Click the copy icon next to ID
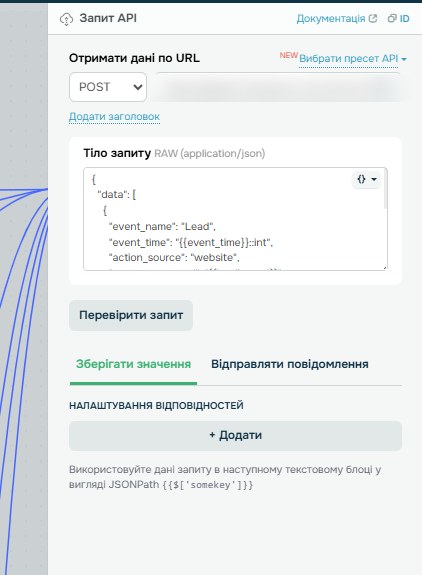This screenshot has width=422, height=575. point(392,18)
